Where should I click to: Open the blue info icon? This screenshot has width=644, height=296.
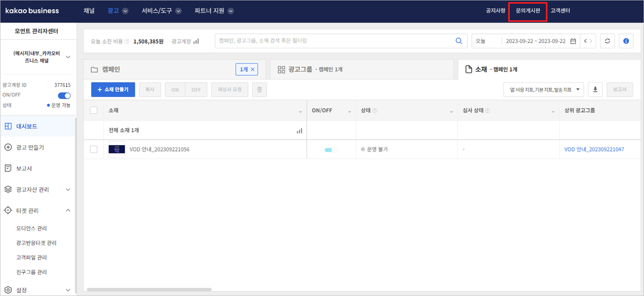[626, 41]
